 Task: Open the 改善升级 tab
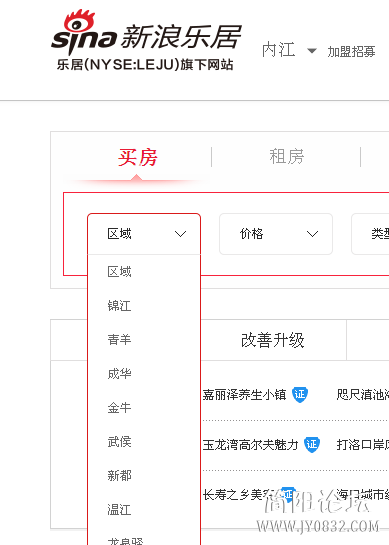[x=273, y=340]
